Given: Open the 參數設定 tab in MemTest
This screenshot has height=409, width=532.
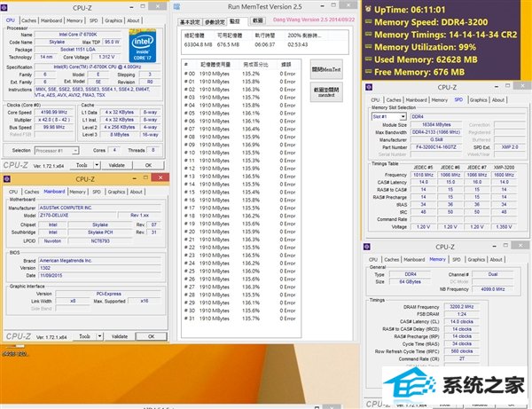Looking at the screenshot, I should 215,22.
